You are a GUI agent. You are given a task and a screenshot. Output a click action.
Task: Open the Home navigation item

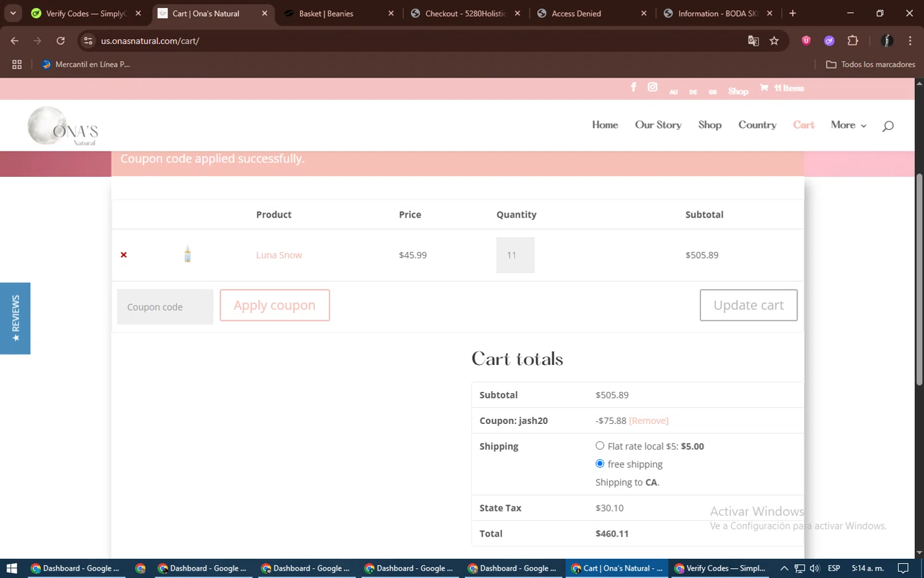(x=605, y=124)
